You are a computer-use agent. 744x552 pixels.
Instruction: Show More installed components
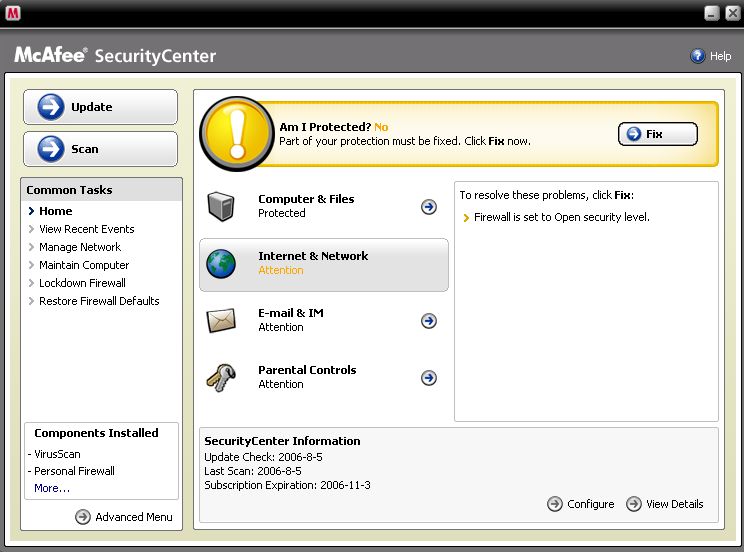(52, 488)
